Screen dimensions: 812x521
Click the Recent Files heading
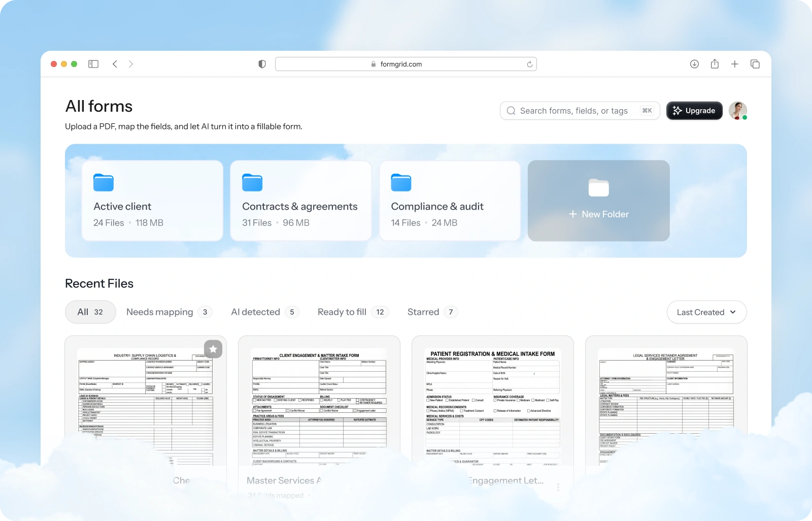tap(99, 283)
